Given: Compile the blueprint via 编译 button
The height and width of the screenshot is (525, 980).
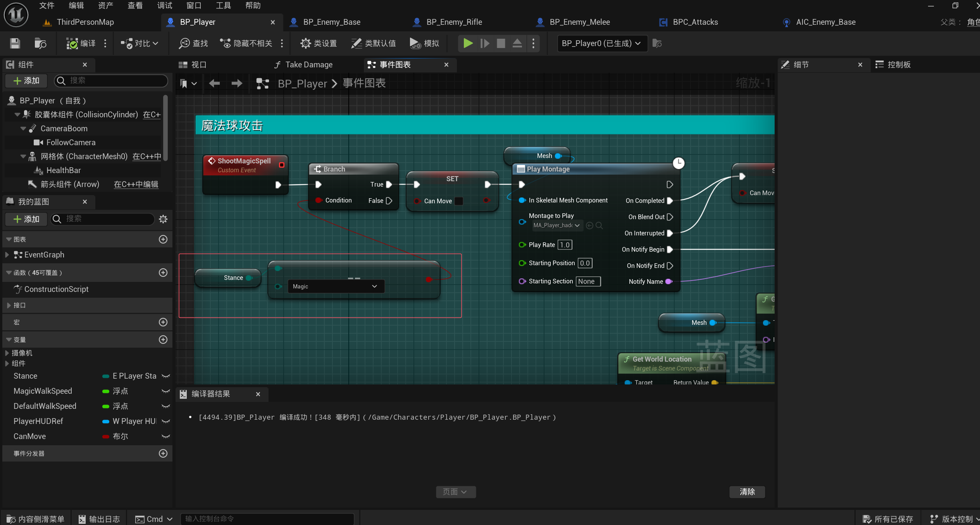Looking at the screenshot, I should [81, 43].
